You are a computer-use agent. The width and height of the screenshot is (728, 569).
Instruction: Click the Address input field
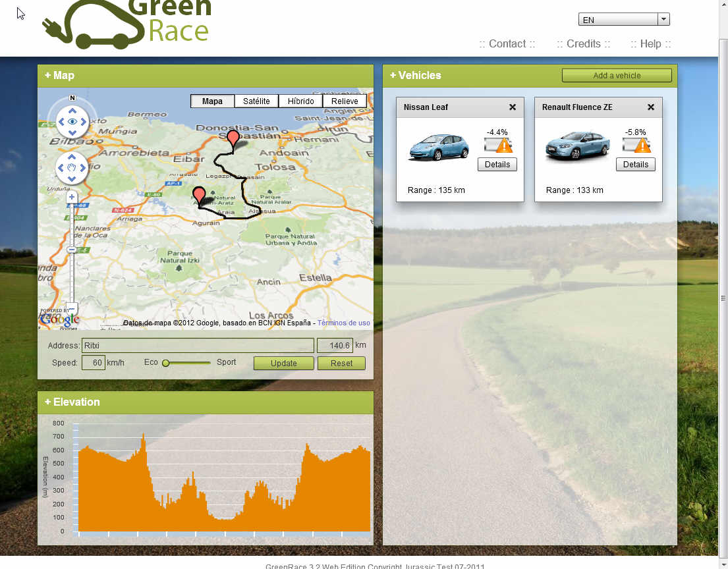(198, 345)
